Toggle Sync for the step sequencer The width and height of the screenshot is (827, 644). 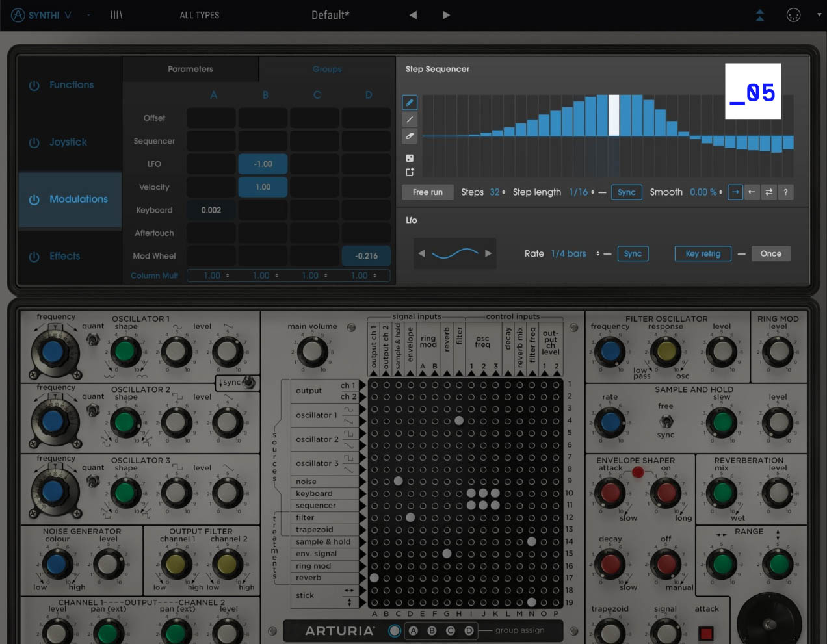click(x=626, y=192)
